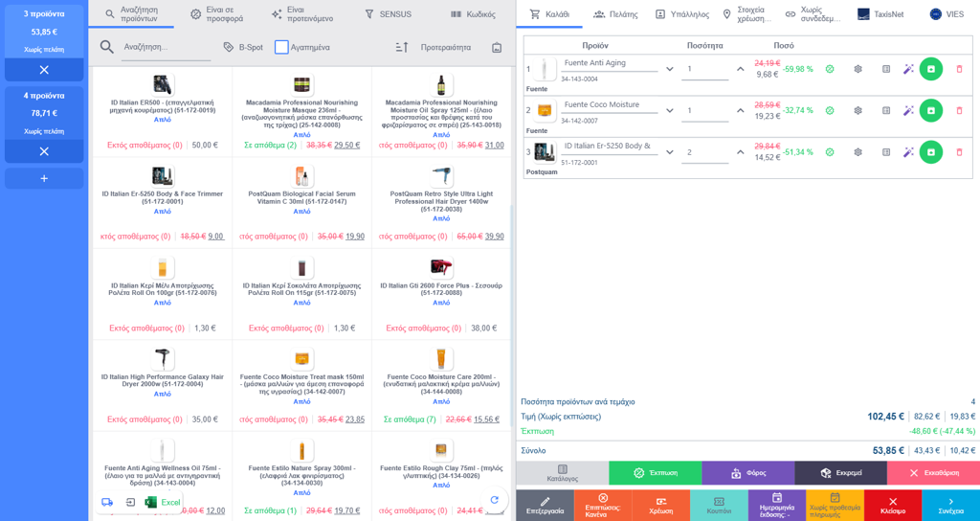The image size is (980, 521).
Task: Increase quantity arrow for Fuente Anti Aging
Action: point(741,69)
